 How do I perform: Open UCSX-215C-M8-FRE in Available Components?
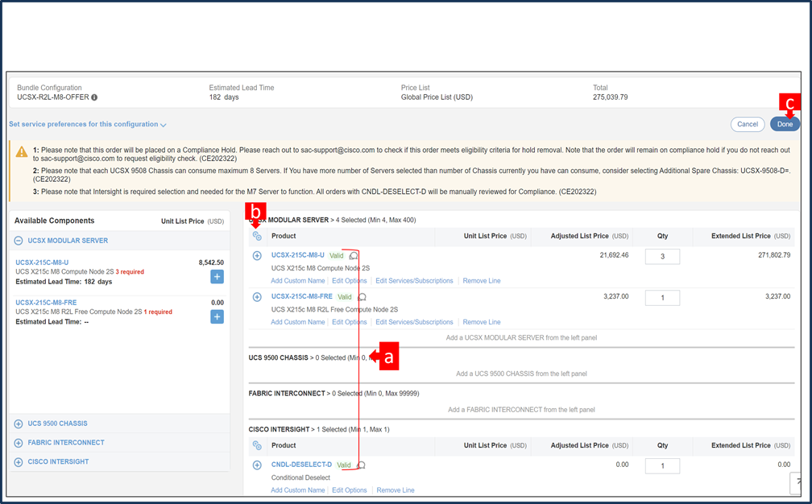pos(46,302)
